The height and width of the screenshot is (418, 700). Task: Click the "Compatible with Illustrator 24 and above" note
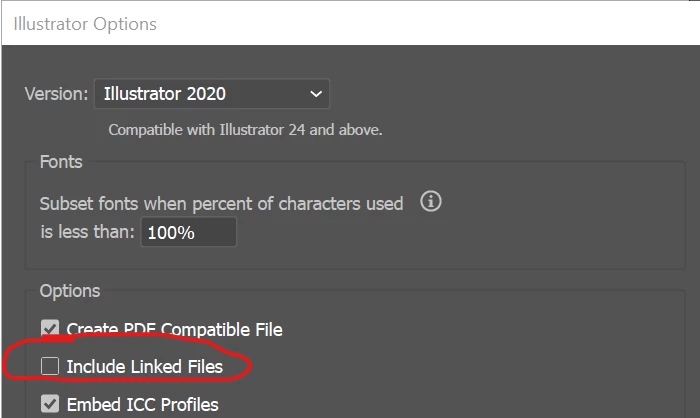(x=246, y=130)
